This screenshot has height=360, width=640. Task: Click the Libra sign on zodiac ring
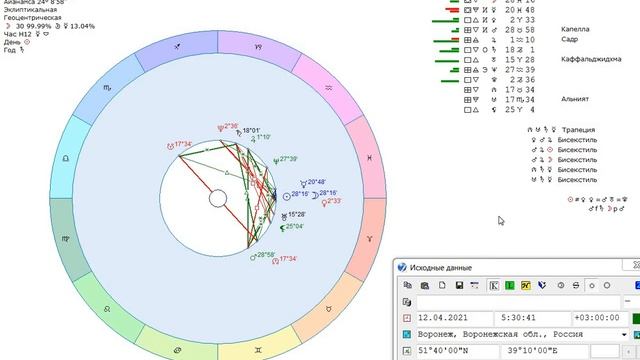pyautogui.click(x=66, y=158)
